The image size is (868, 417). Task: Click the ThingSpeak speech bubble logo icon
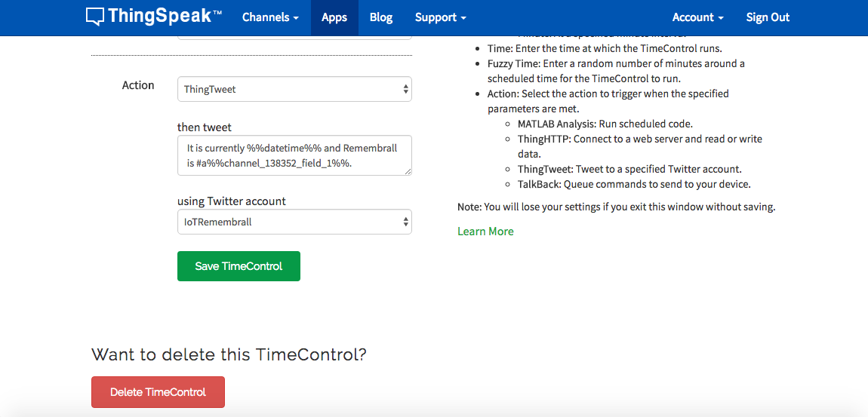pos(95,17)
